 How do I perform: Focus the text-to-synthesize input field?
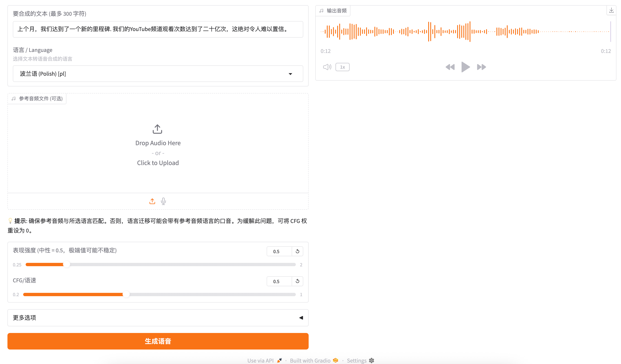coord(158,29)
